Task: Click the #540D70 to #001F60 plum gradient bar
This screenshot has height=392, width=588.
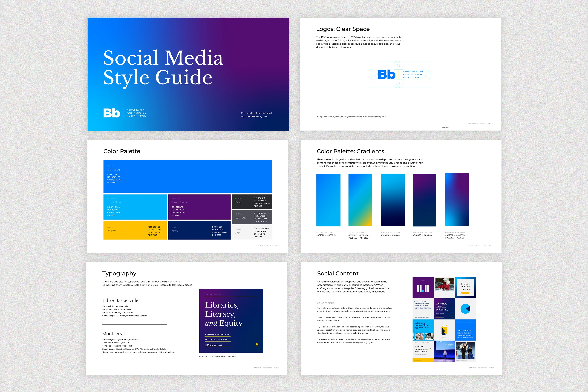Action: click(424, 200)
